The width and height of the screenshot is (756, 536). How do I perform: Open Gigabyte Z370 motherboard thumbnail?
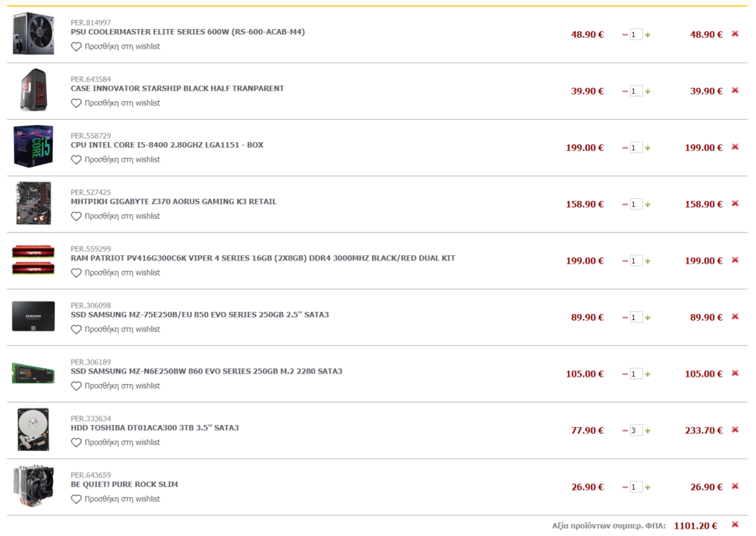34,203
